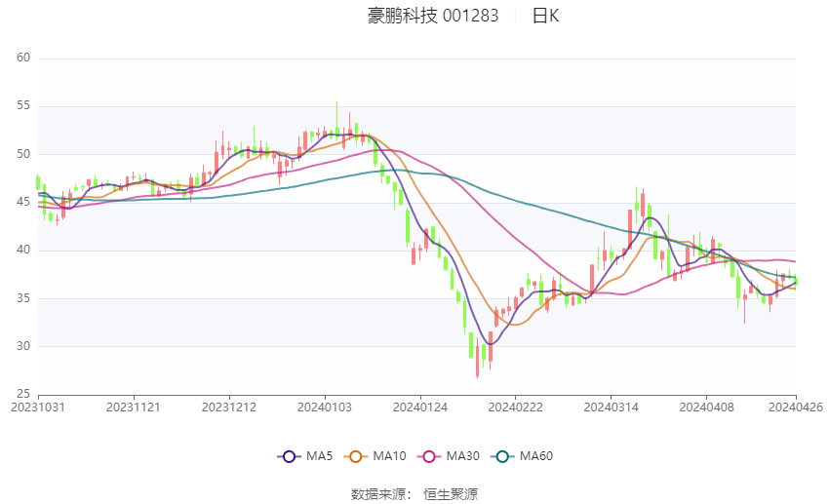
Task: Click the 20240426 final date label
Action: pyautogui.click(x=796, y=407)
